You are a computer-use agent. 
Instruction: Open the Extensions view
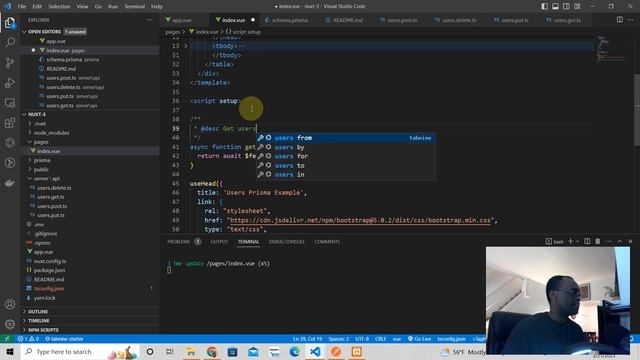pos(10,122)
